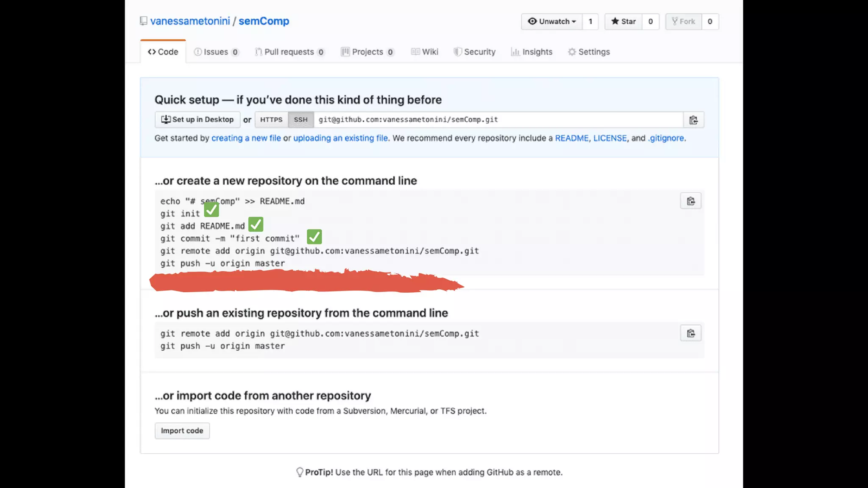
Task: Click the checkmark next to git commit
Action: (x=314, y=237)
